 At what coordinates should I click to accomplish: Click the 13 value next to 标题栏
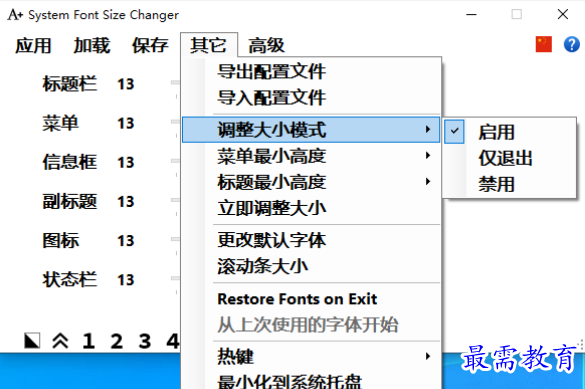126,84
